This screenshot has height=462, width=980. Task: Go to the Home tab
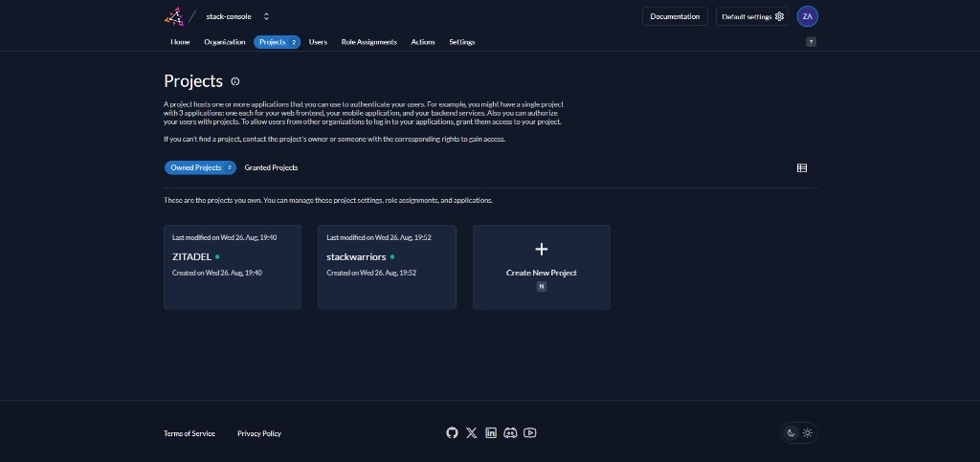coord(180,42)
